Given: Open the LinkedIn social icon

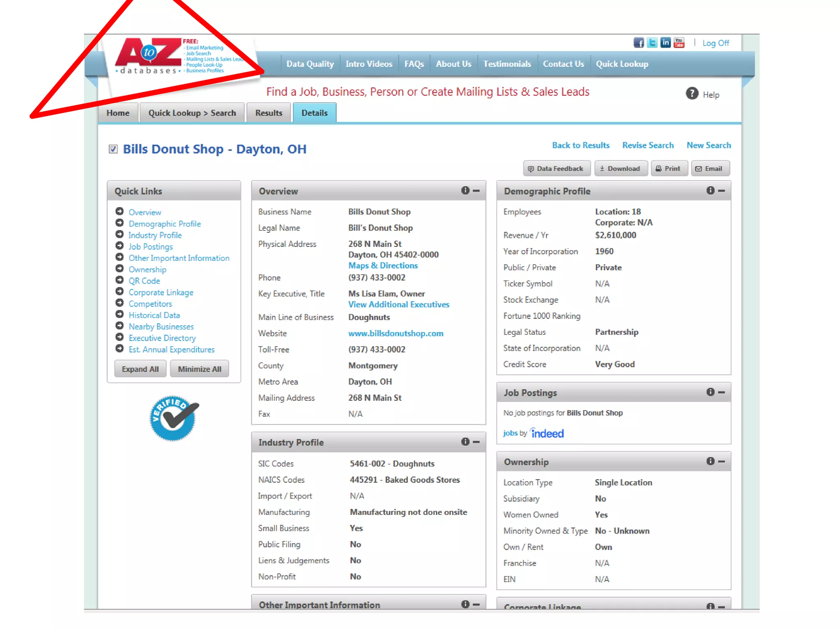Looking at the screenshot, I should pos(666,43).
